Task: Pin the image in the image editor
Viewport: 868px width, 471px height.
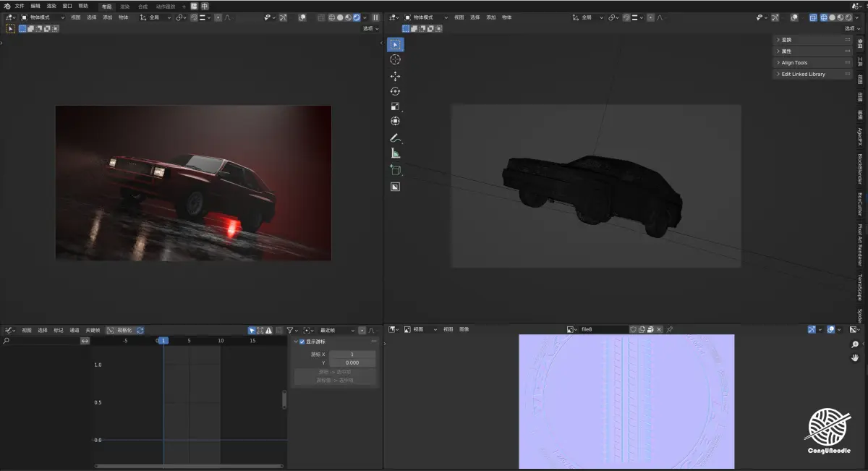Action: click(669, 329)
